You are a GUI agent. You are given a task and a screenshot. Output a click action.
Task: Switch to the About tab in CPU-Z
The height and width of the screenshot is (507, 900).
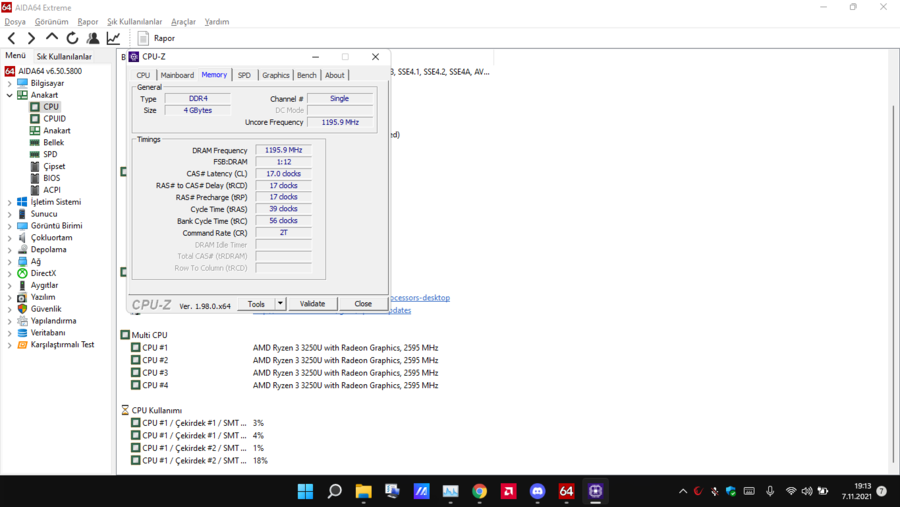(335, 75)
